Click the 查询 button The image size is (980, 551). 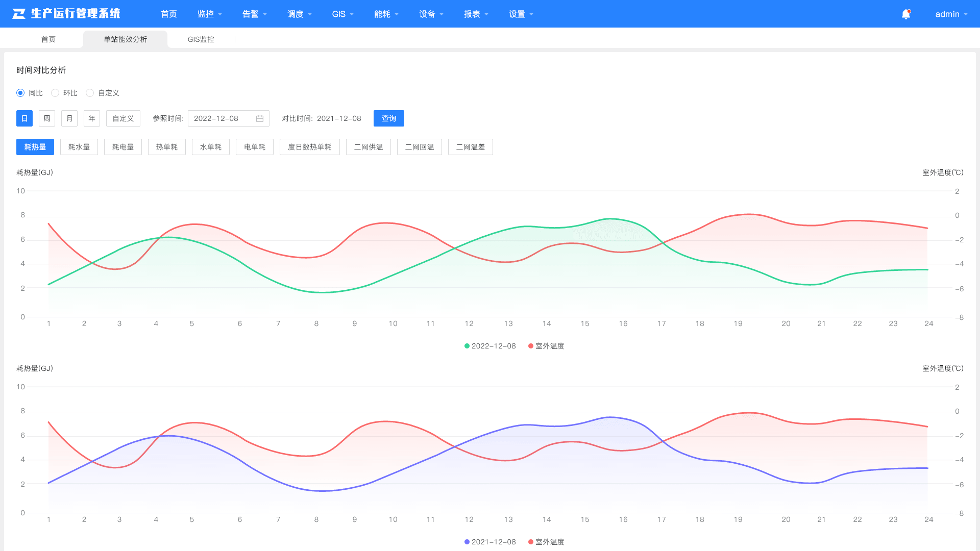(389, 118)
